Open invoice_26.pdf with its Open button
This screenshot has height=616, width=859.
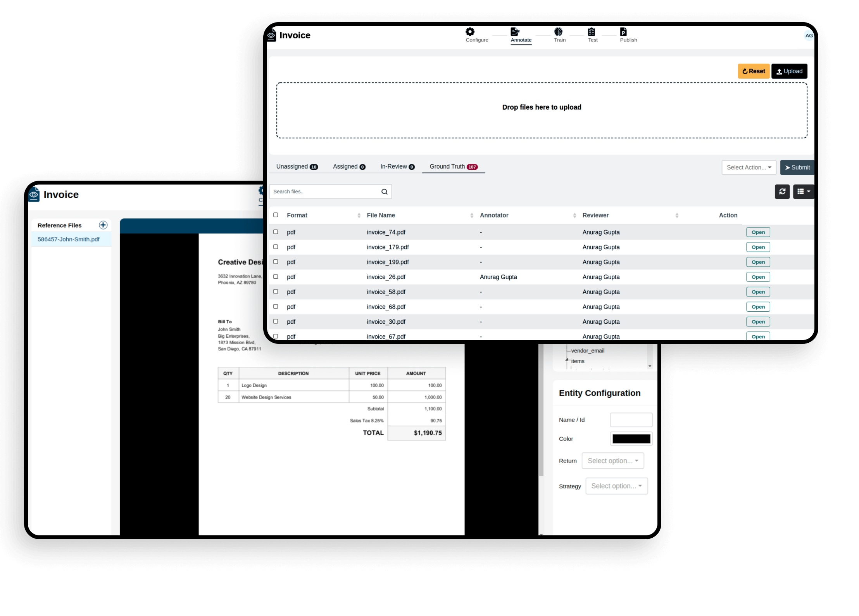pyautogui.click(x=758, y=277)
